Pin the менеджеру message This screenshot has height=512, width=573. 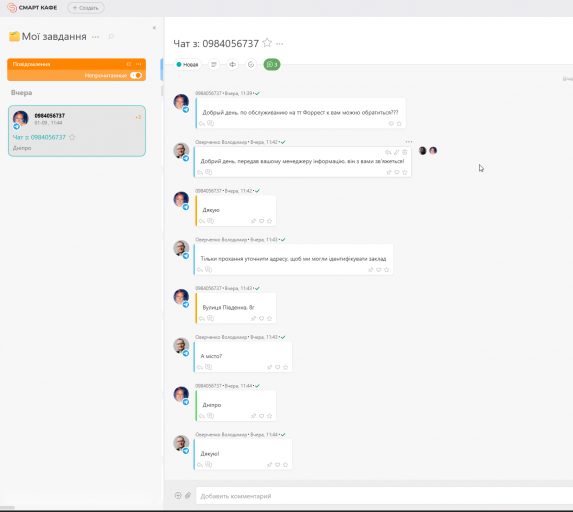click(388, 172)
